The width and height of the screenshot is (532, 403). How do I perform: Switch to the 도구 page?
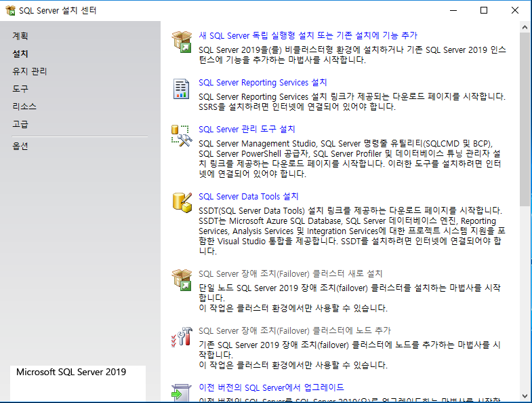coord(20,89)
